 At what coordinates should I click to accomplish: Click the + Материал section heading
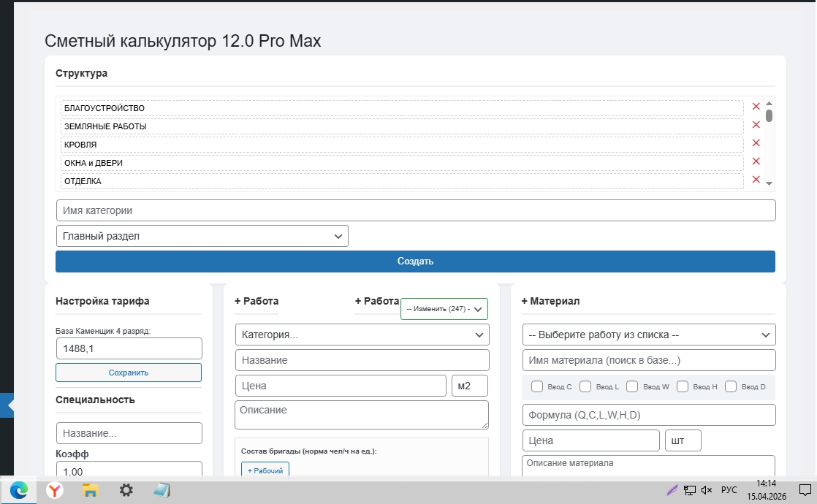(x=550, y=301)
